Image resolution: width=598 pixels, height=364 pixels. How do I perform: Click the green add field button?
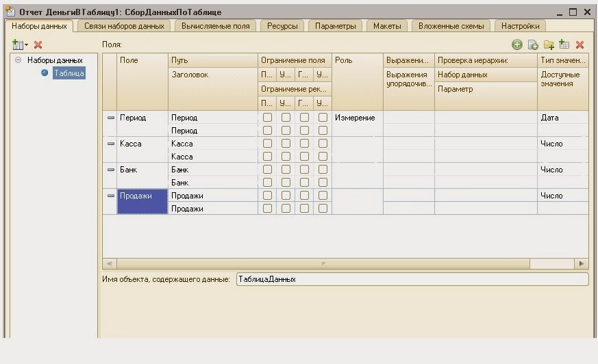point(516,44)
